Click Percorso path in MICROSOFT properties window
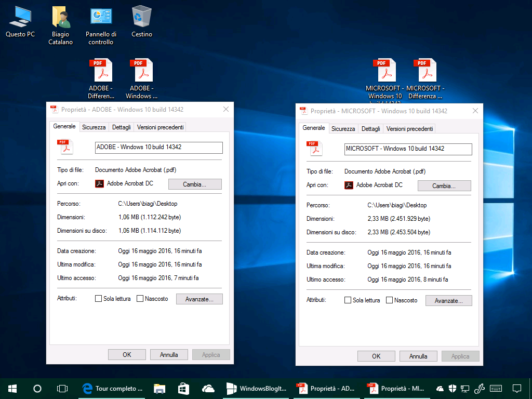Image resolution: width=532 pixels, height=399 pixels. (x=397, y=205)
